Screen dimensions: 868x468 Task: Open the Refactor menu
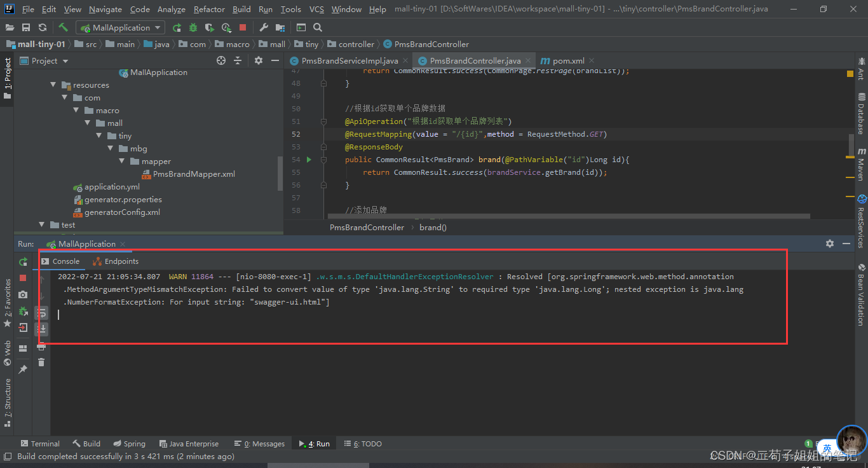209,9
